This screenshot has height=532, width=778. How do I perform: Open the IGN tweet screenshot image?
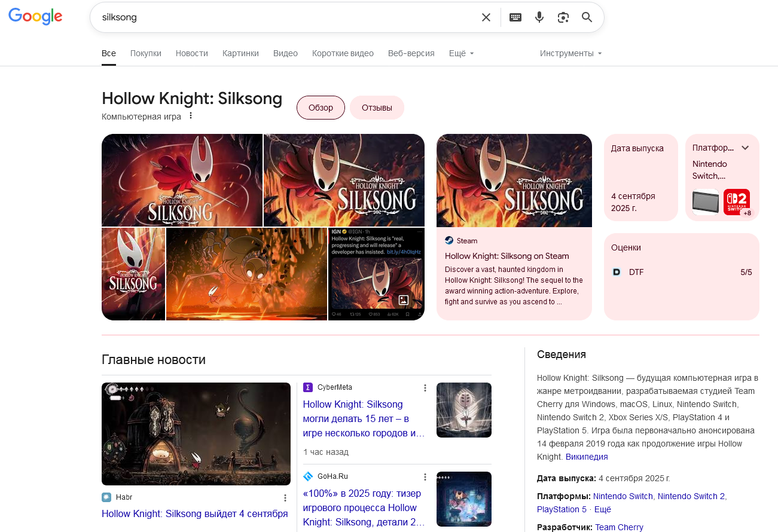(x=376, y=274)
